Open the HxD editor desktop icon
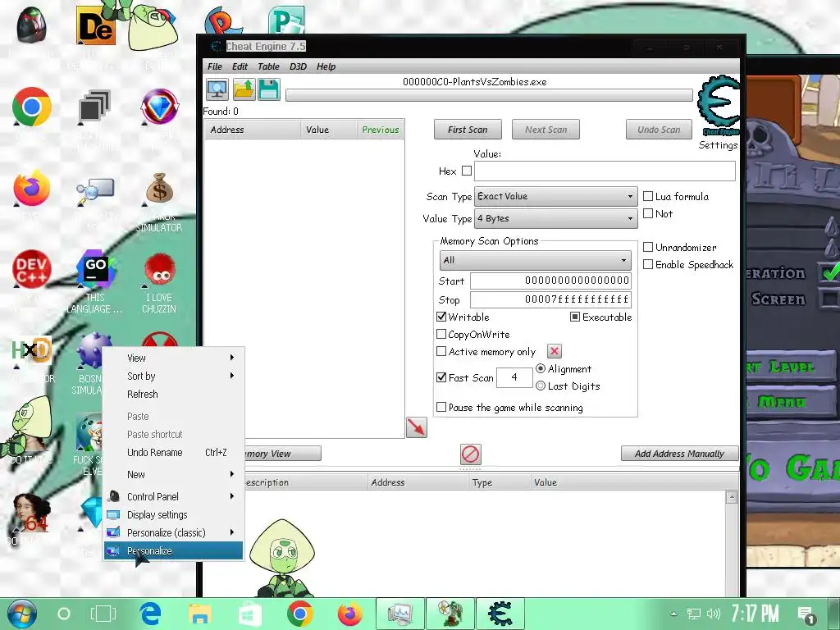840x630 pixels. (x=32, y=351)
